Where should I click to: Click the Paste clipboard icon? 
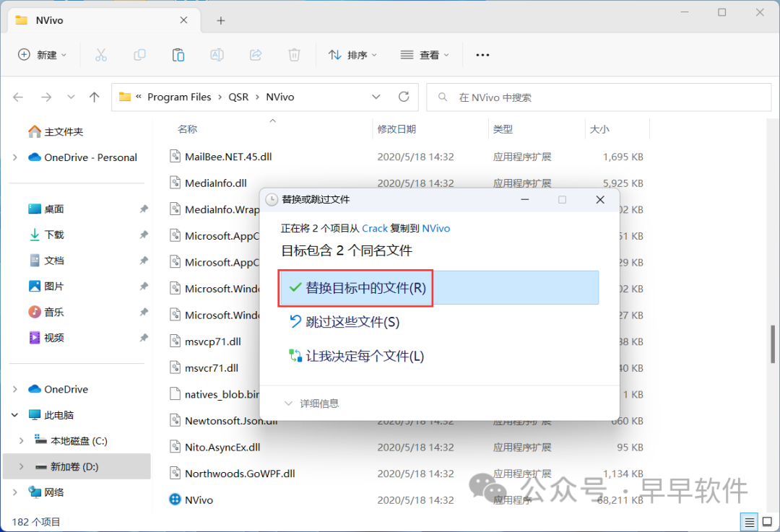178,55
